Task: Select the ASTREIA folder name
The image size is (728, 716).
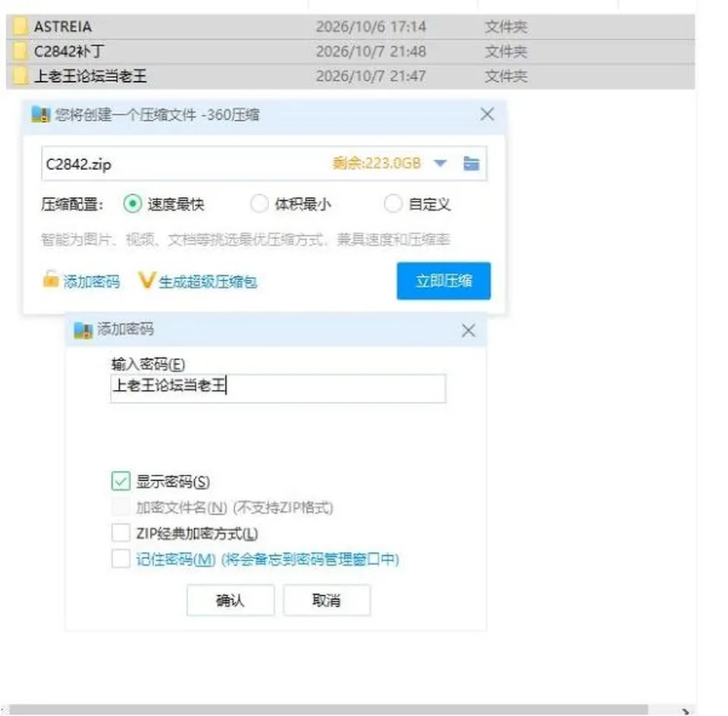Action: coord(63,27)
